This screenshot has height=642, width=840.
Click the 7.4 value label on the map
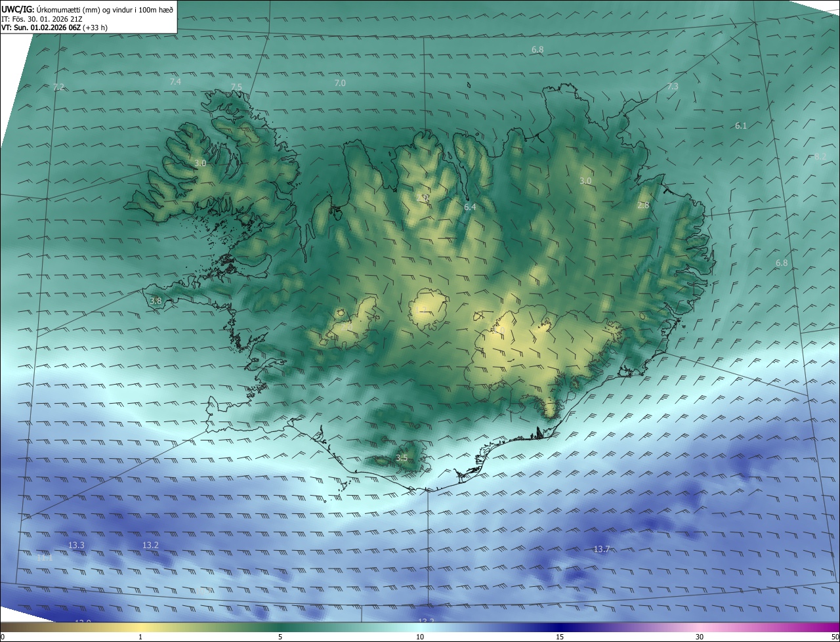(175, 81)
